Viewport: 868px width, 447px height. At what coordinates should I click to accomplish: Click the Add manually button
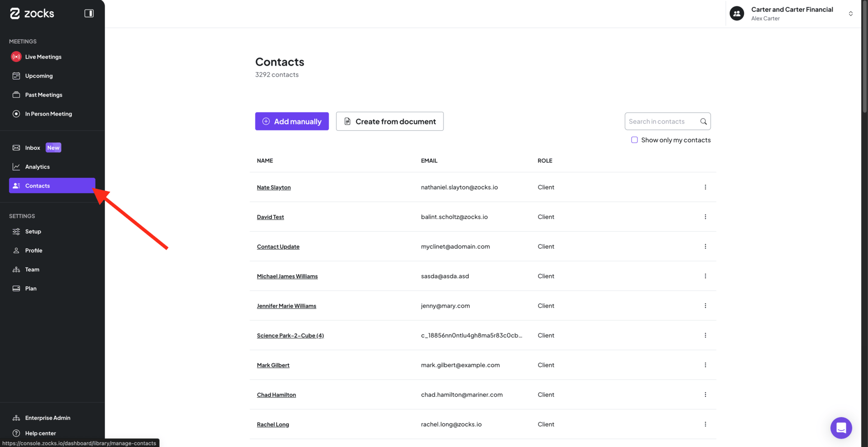[292, 121]
